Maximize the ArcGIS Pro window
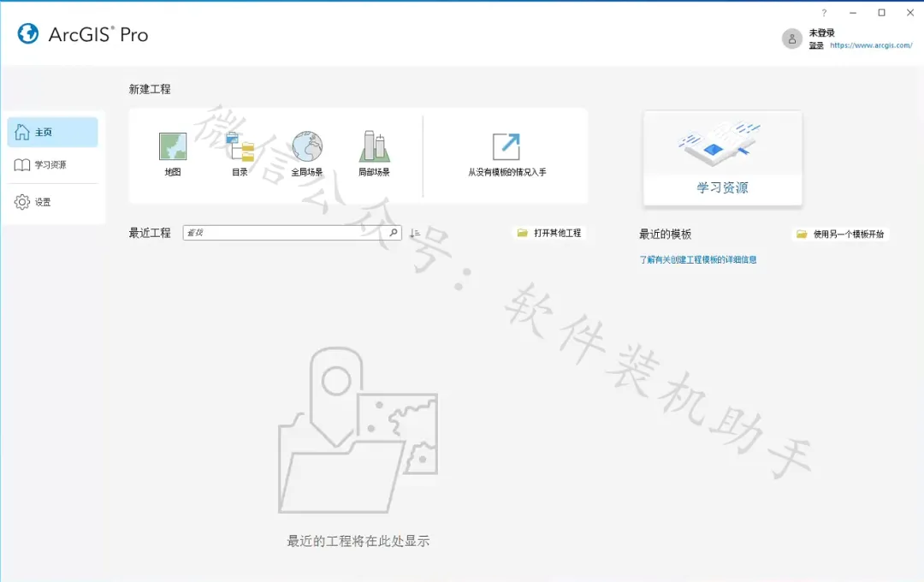The width and height of the screenshot is (924, 582). point(881,12)
